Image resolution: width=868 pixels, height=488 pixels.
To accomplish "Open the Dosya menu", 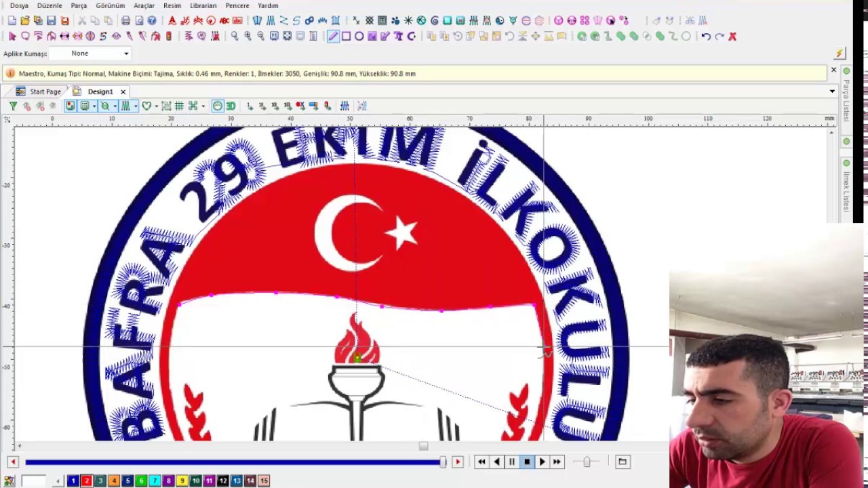I will pos(19,5).
